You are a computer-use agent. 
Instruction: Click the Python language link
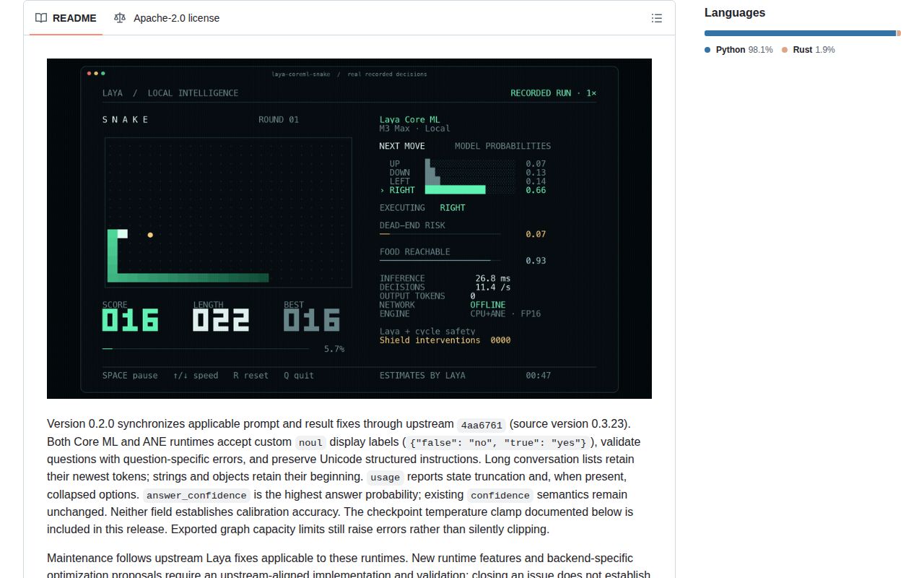[738, 50]
